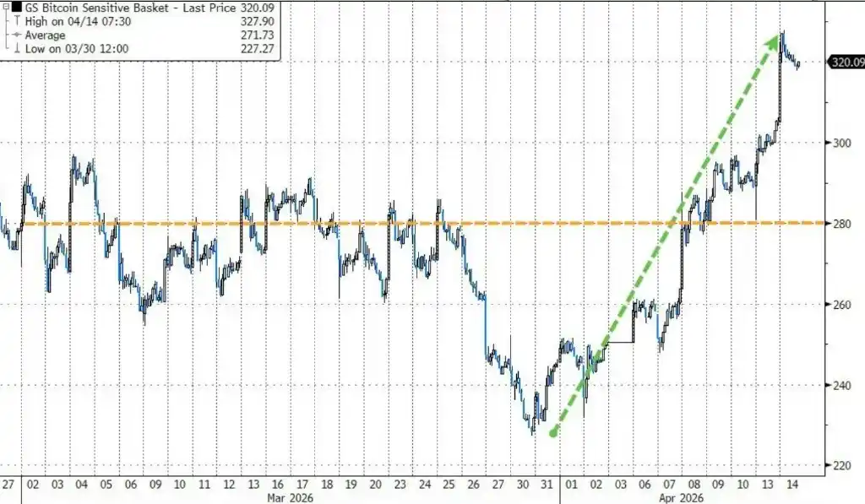Click date label 31 on the time axis
This screenshot has height=504, width=865.
click(547, 485)
